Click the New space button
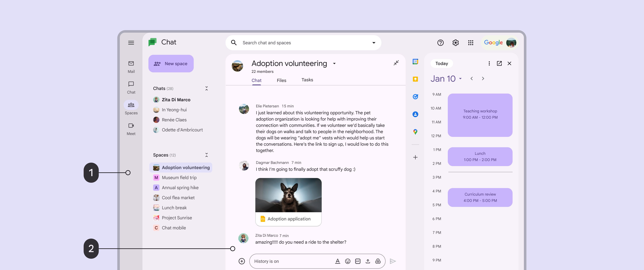The width and height of the screenshot is (644, 270). click(171, 64)
